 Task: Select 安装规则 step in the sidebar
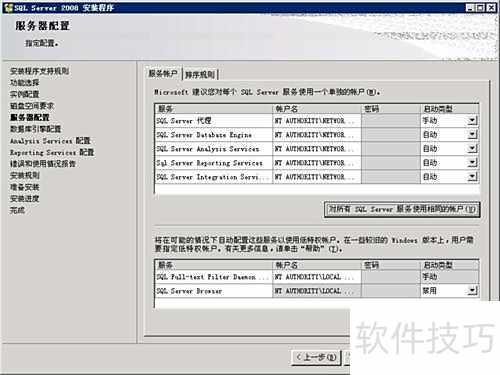tap(25, 175)
